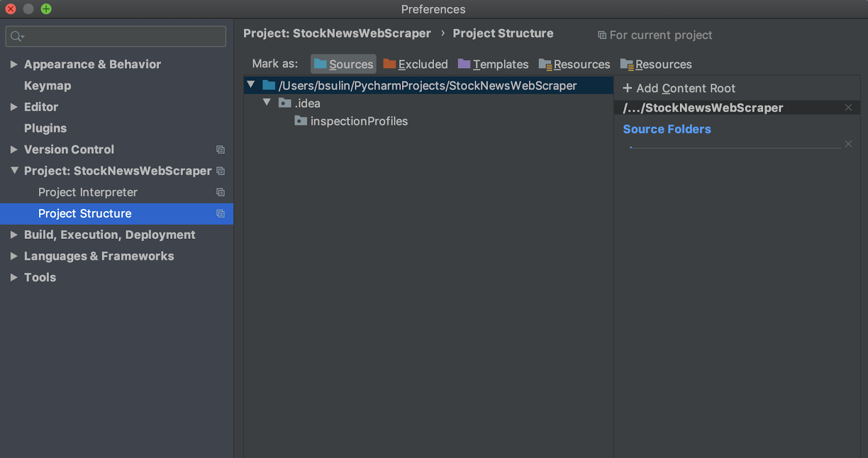Click the project-level icon beside Project Interpreter

click(220, 192)
